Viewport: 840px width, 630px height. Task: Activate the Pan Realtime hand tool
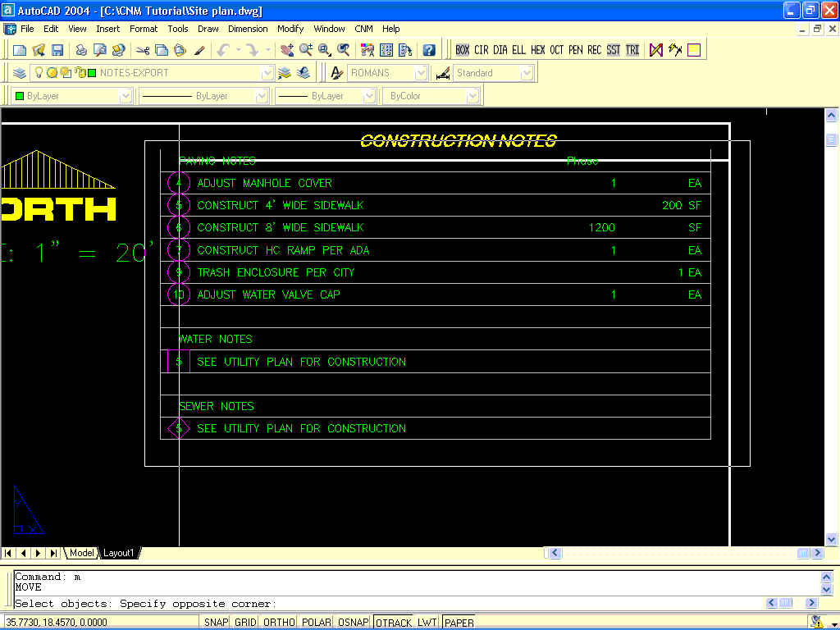[x=286, y=50]
